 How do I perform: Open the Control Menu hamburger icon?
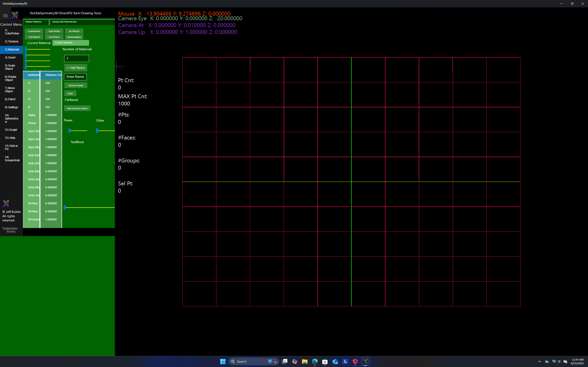(x=5, y=15)
